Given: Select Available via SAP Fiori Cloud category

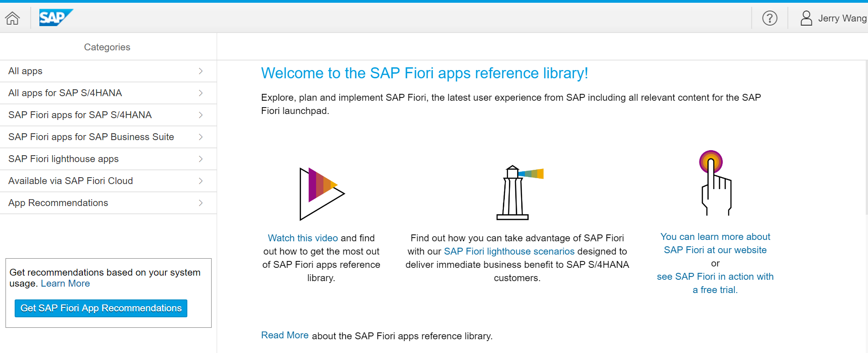Looking at the screenshot, I should 108,181.
